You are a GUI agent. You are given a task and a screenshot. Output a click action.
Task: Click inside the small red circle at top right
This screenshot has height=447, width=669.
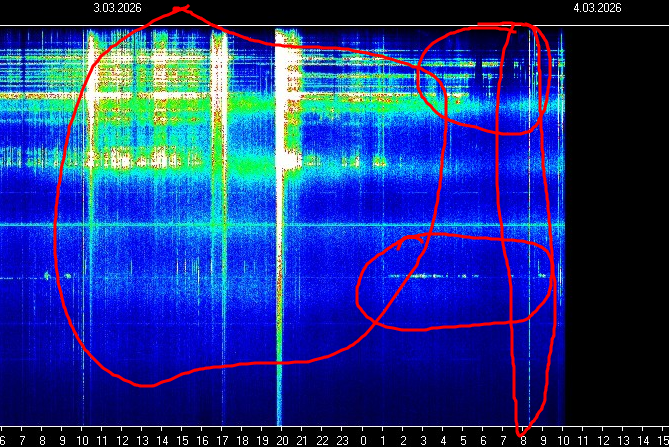coord(485,80)
